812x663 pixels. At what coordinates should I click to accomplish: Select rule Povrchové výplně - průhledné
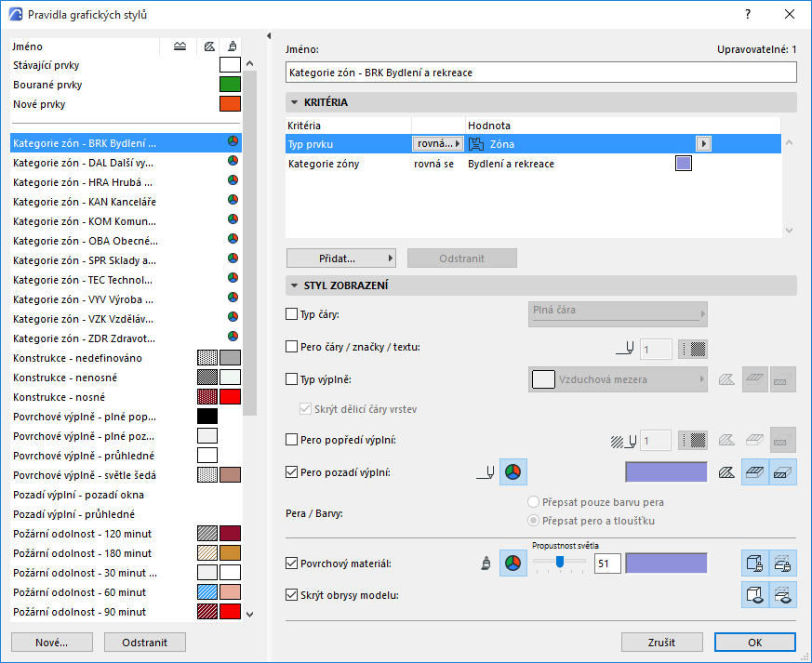pos(126,456)
